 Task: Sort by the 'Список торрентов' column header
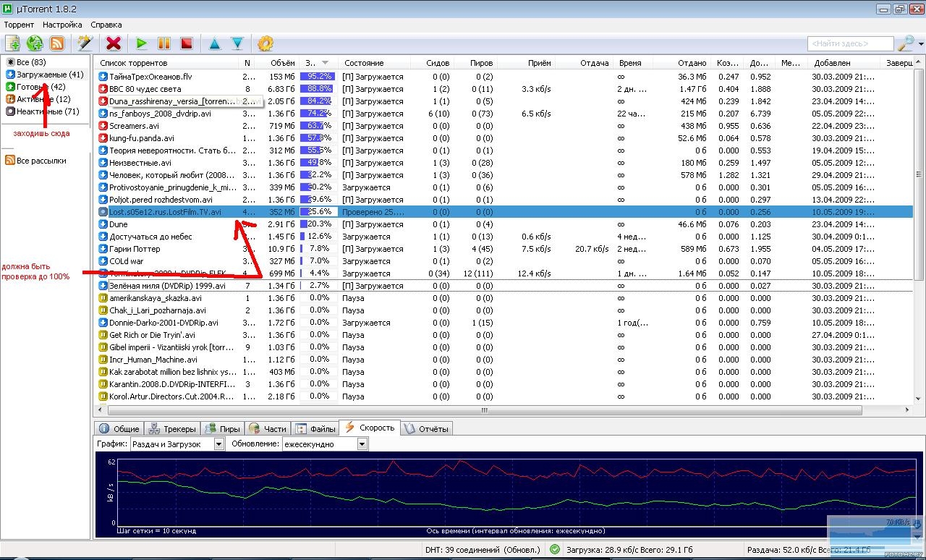pos(167,63)
